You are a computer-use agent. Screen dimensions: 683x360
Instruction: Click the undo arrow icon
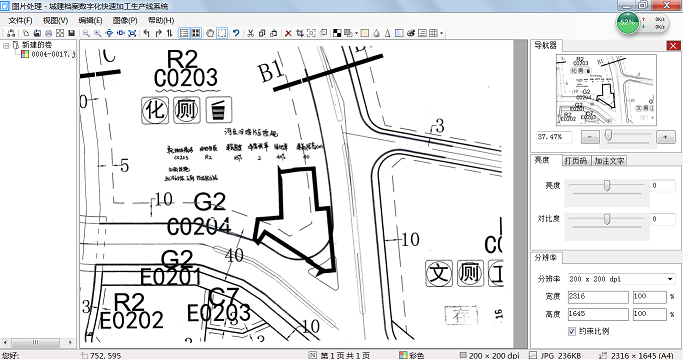[x=236, y=33]
